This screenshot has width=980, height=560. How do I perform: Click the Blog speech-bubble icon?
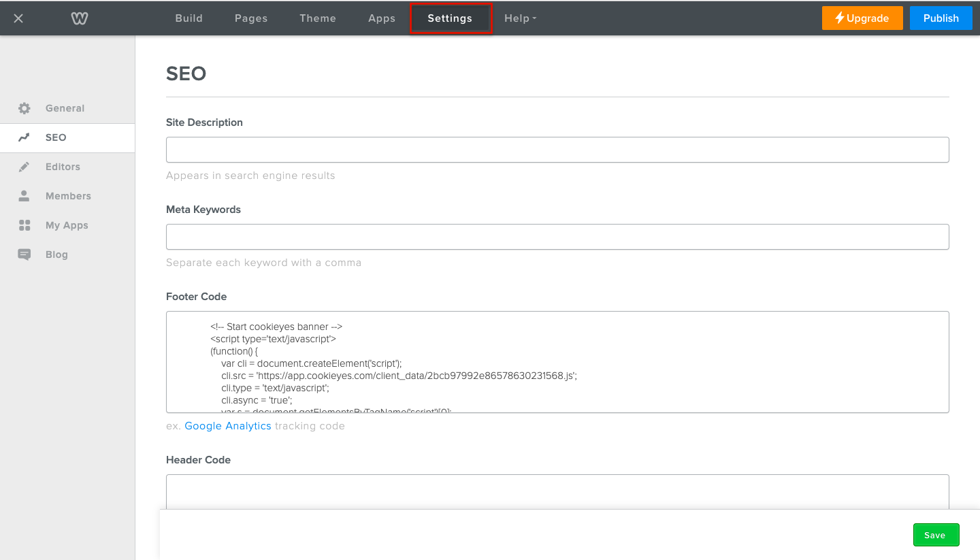coord(24,254)
